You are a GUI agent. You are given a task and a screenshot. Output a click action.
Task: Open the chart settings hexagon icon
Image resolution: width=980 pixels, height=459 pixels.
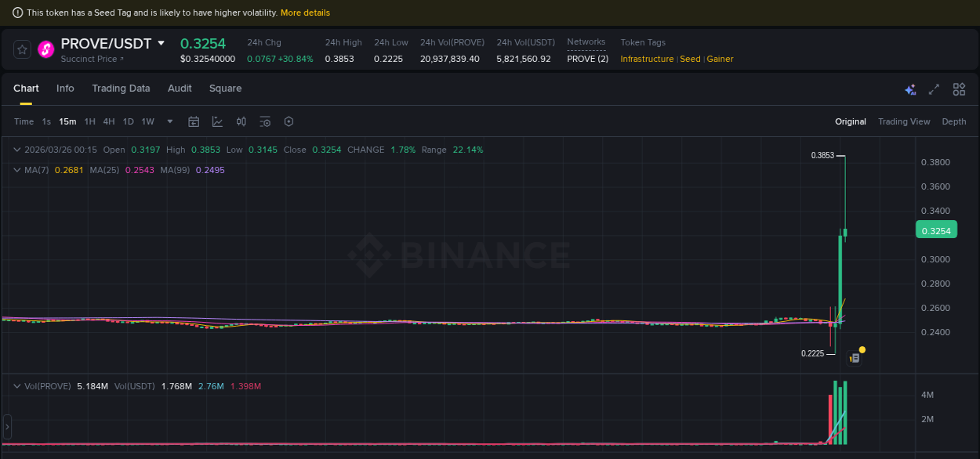click(x=289, y=121)
